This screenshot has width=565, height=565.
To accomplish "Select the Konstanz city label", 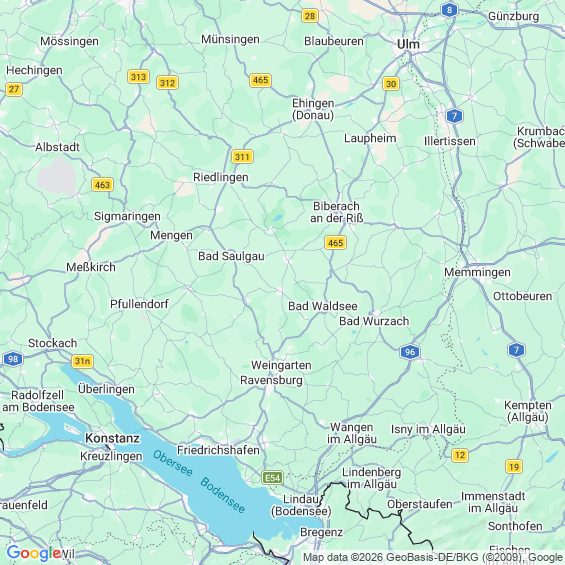I will (112, 438).
